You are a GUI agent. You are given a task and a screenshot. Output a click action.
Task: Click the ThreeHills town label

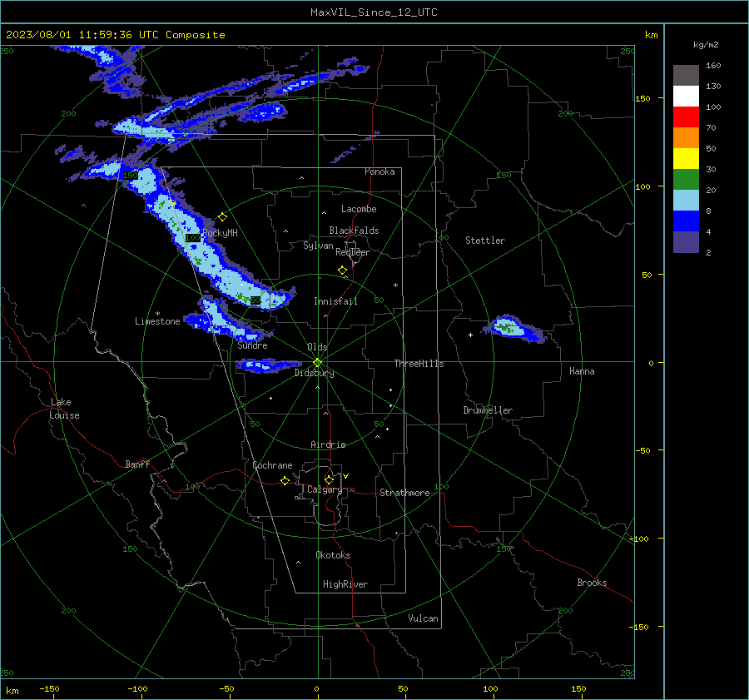(x=419, y=364)
